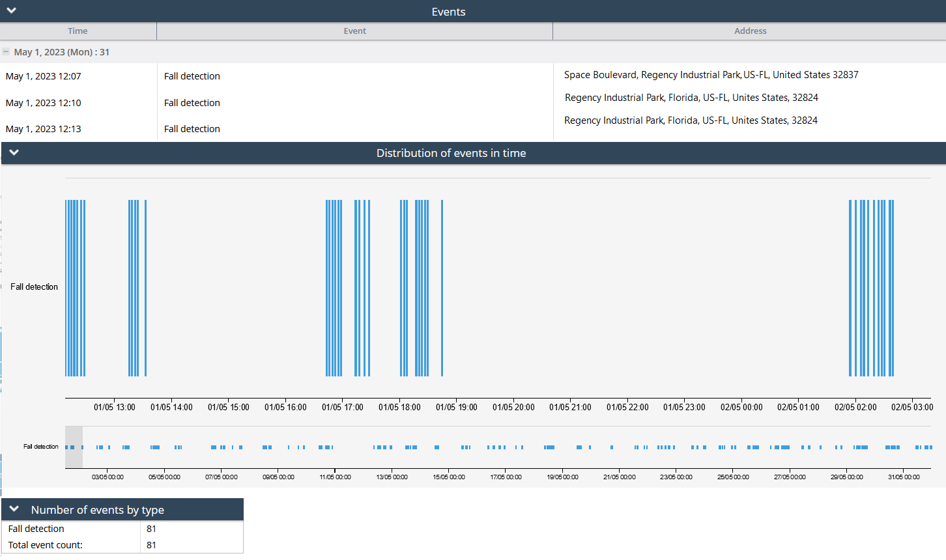Sort by the Event column header
The image size is (946, 560).
(x=355, y=31)
